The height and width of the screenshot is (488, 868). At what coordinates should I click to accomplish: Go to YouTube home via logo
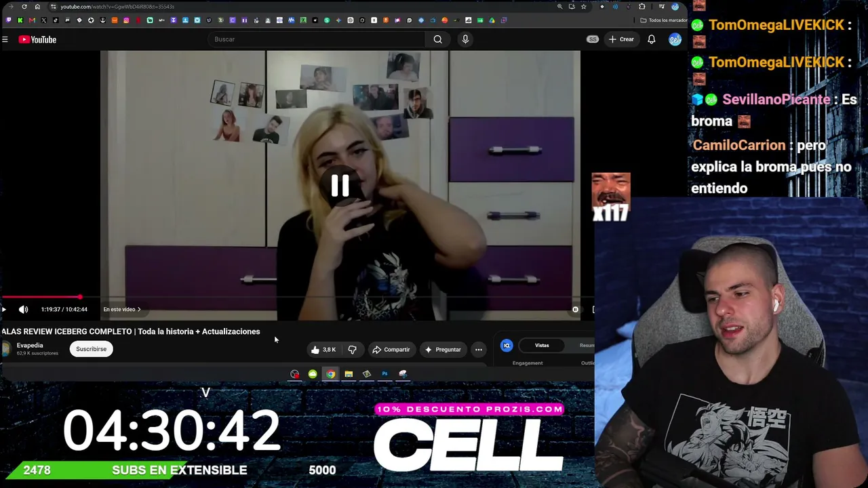tap(37, 39)
